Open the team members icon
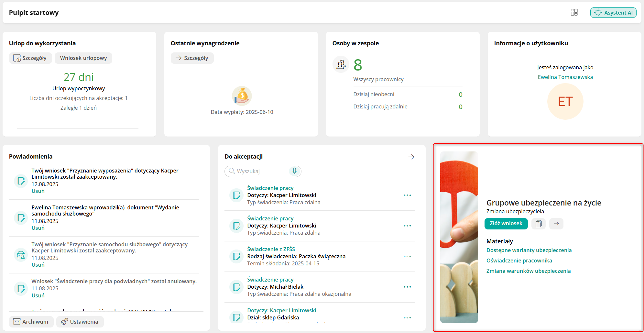Image resolution: width=644 pixels, height=333 pixels. pyautogui.click(x=341, y=64)
